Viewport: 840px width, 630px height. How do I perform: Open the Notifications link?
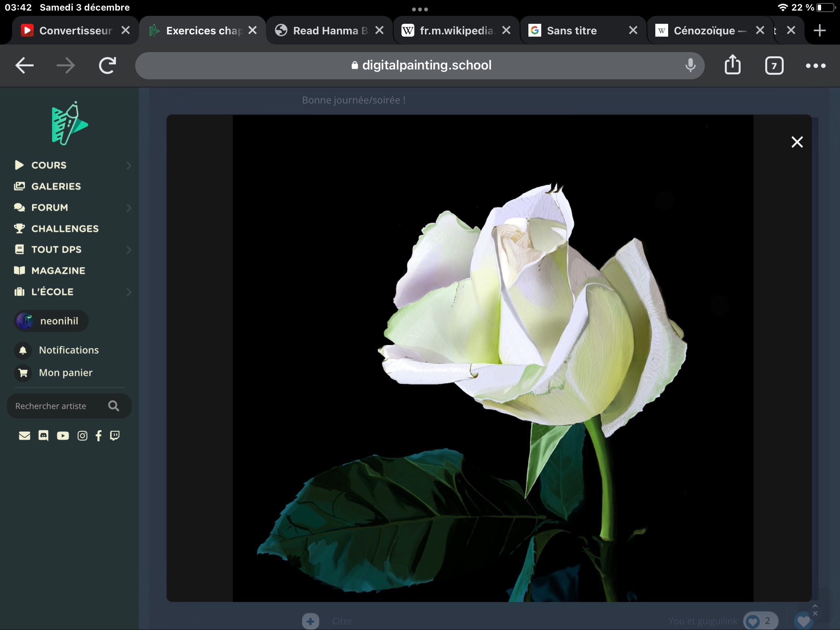(x=68, y=350)
